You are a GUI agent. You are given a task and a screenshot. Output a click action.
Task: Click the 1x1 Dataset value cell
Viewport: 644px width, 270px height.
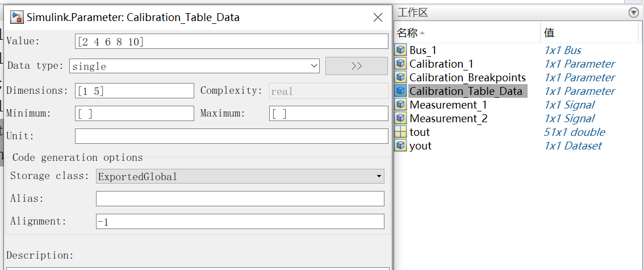tap(572, 146)
